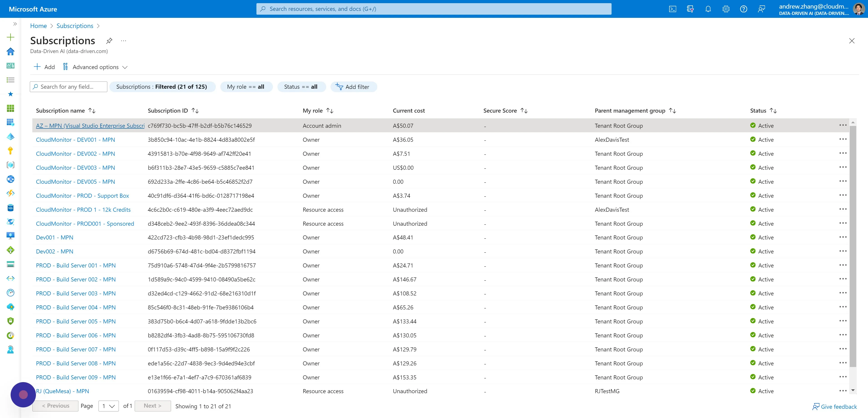Open Azure Active Directory diamond icon
868x418 pixels.
coord(10,136)
